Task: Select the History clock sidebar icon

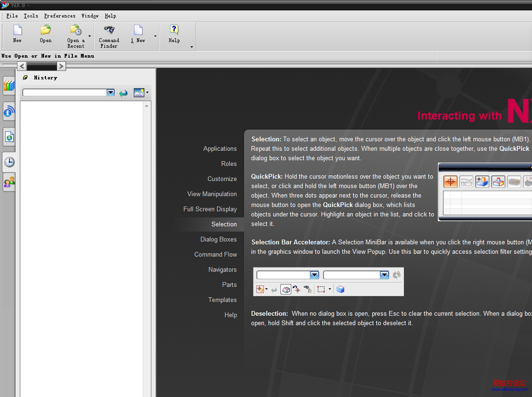Action: pyautogui.click(x=9, y=162)
